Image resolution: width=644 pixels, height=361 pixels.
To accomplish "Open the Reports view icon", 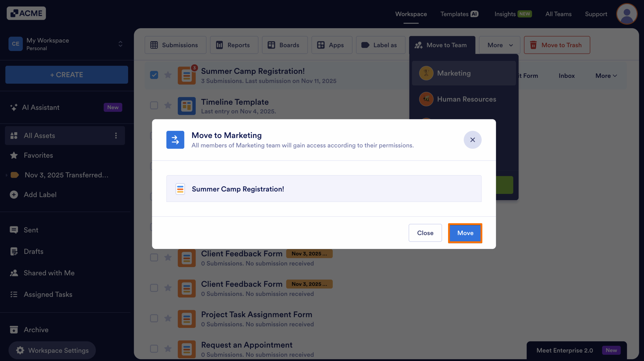I will click(219, 45).
